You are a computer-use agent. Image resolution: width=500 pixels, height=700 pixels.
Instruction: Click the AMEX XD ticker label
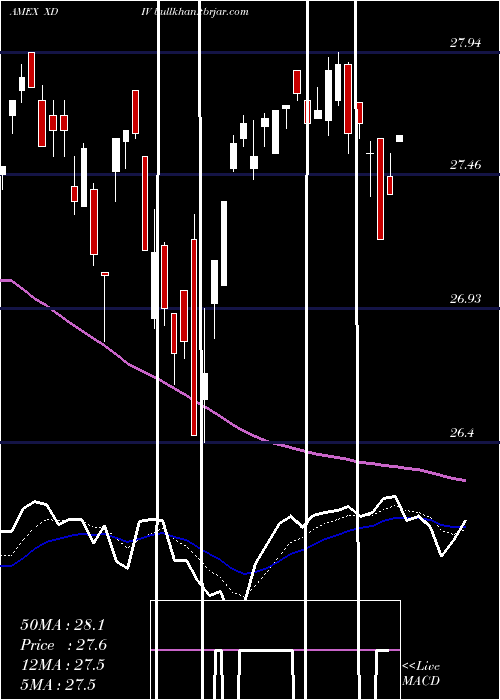click(x=34, y=12)
